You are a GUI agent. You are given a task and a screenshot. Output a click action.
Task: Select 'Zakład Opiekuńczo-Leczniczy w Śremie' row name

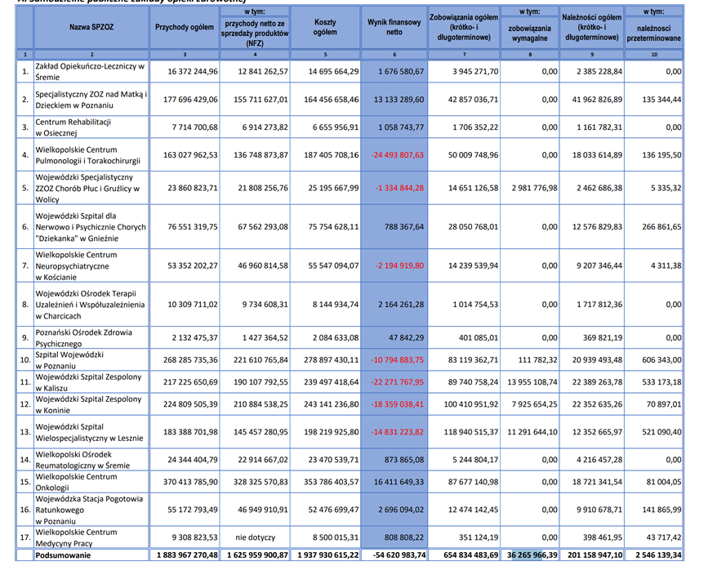point(91,71)
